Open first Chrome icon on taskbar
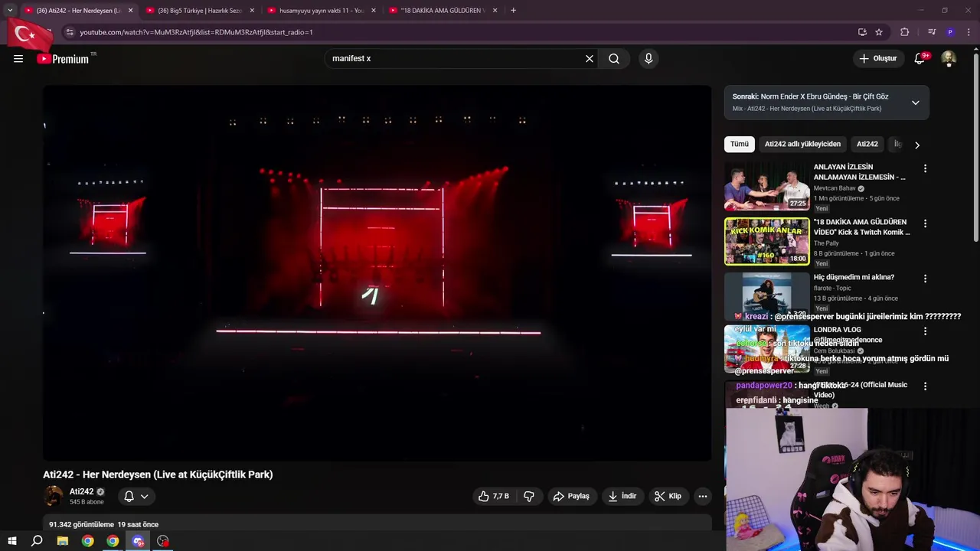Image resolution: width=980 pixels, height=551 pixels. tap(88, 541)
